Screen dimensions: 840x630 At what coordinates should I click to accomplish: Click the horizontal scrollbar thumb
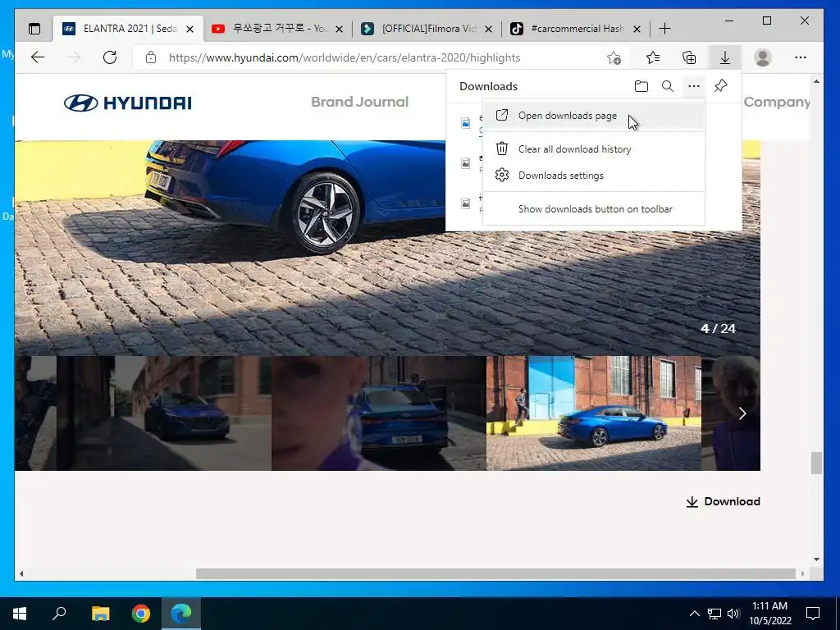[x=495, y=573]
